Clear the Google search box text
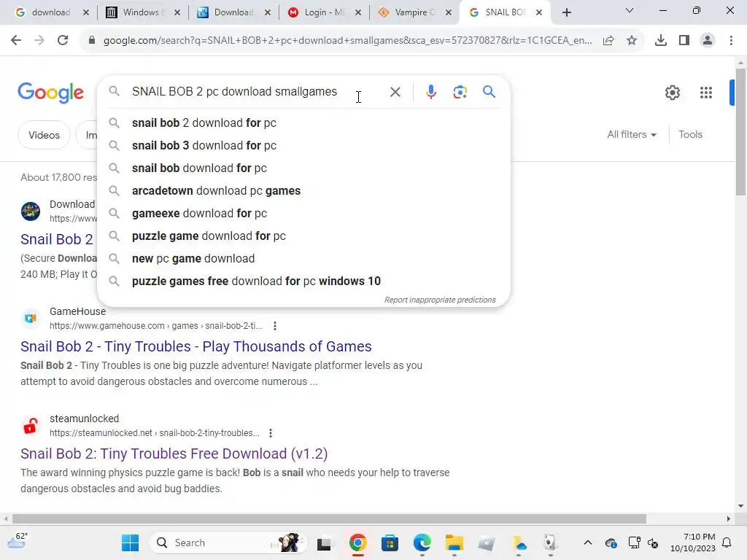The image size is (747, 560). 395,92
